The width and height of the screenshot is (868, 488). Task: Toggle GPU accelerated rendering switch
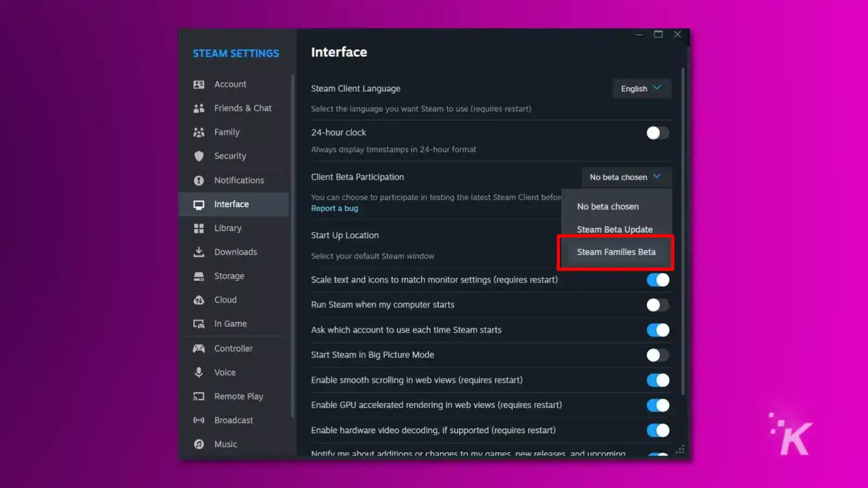(x=658, y=405)
